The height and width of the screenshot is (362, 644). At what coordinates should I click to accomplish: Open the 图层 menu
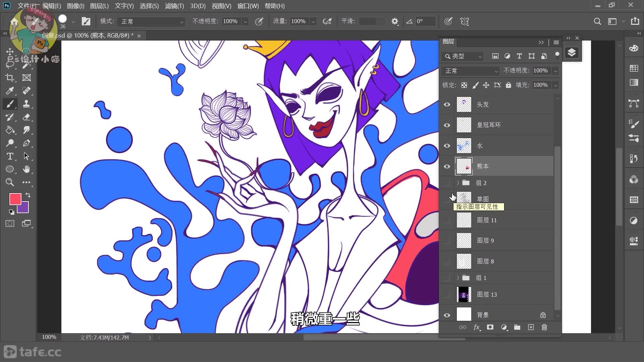click(99, 6)
